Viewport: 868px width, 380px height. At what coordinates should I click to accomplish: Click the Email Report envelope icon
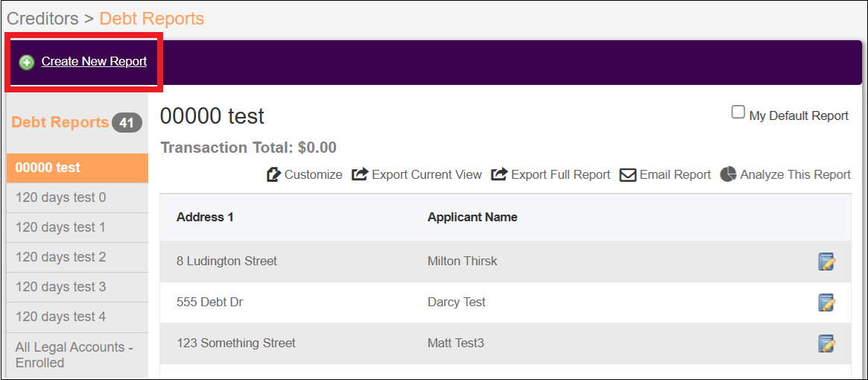coord(628,176)
